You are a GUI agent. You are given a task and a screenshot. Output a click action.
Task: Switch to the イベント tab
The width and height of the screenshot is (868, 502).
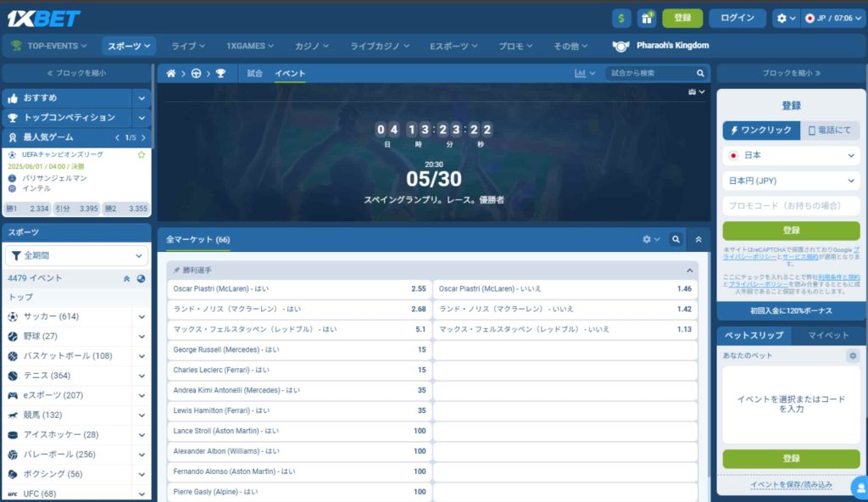click(x=290, y=73)
